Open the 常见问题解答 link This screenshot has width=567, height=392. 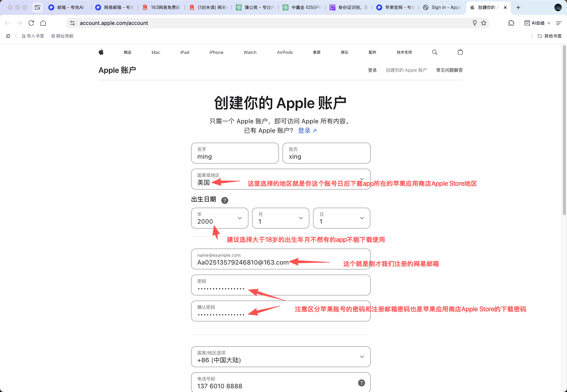450,70
